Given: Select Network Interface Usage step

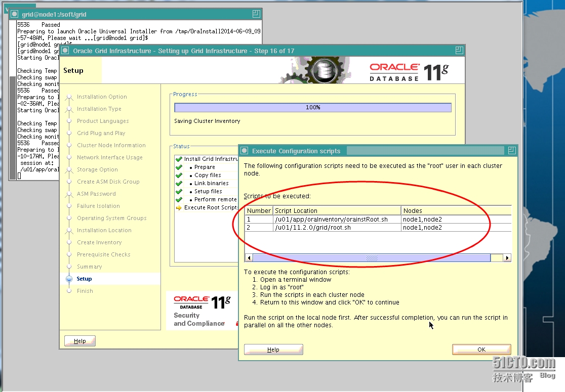Looking at the screenshot, I should point(109,157).
